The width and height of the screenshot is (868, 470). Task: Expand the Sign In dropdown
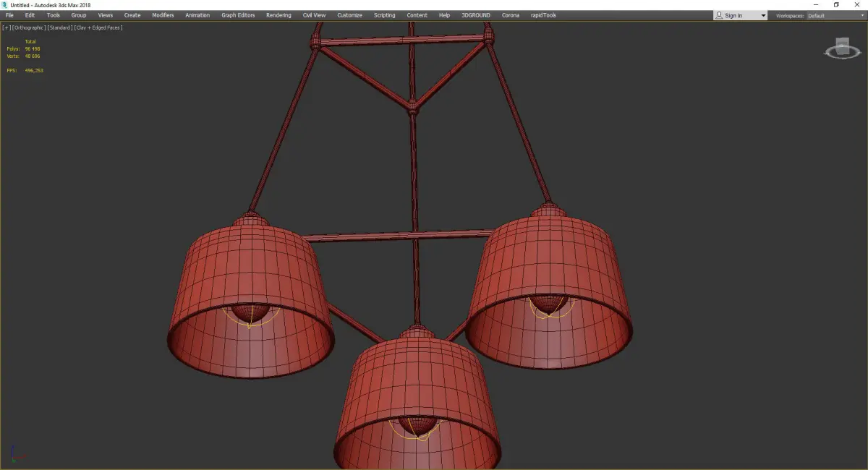[x=762, y=15]
